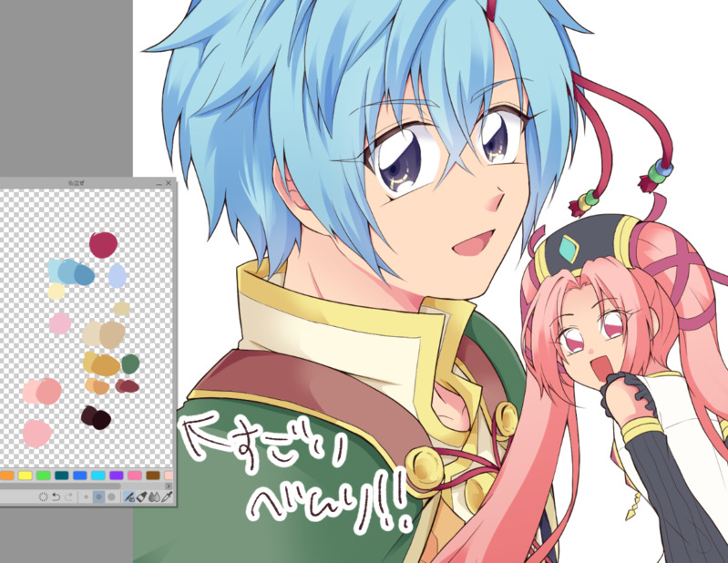728x563 pixels.
Task: Pick the blue swatch in the color row
Action: click(x=80, y=476)
